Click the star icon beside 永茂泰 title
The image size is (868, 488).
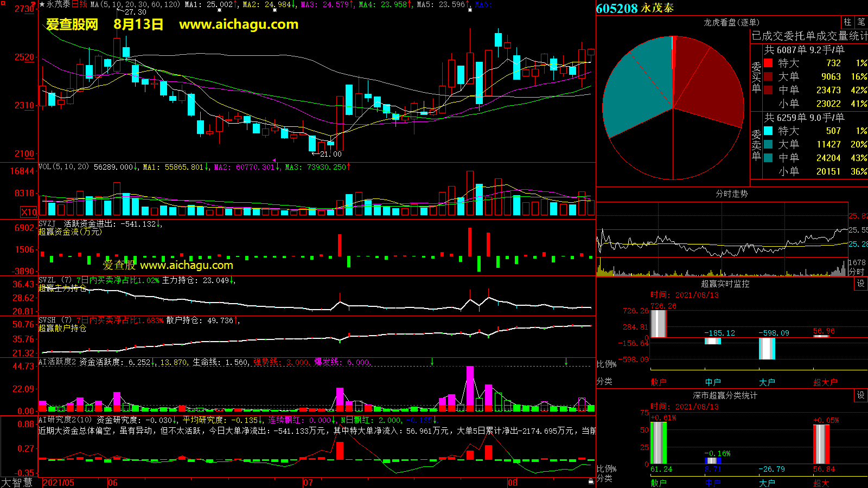(42, 4)
